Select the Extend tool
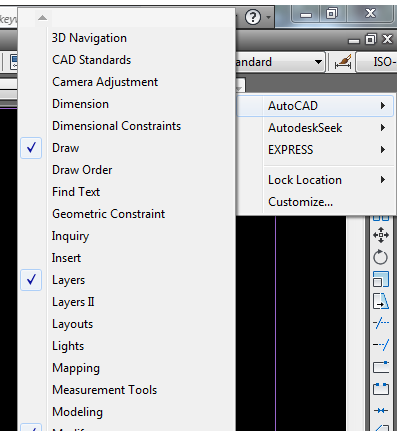The height and width of the screenshot is (431, 399). (x=381, y=345)
